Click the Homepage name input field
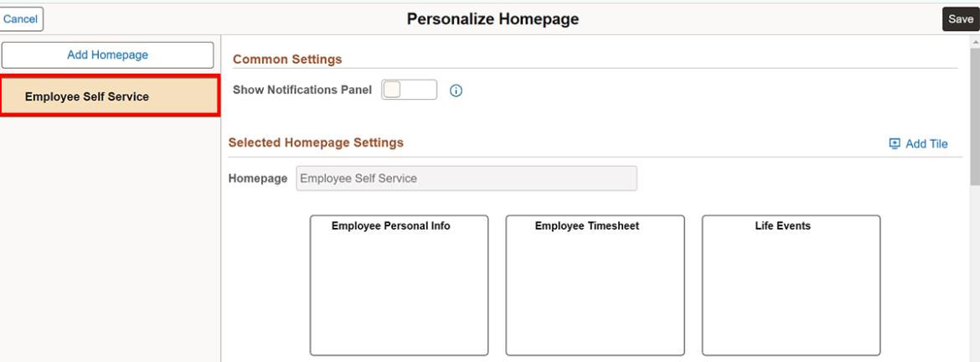Viewport: 980px width, 362px height. (466, 178)
